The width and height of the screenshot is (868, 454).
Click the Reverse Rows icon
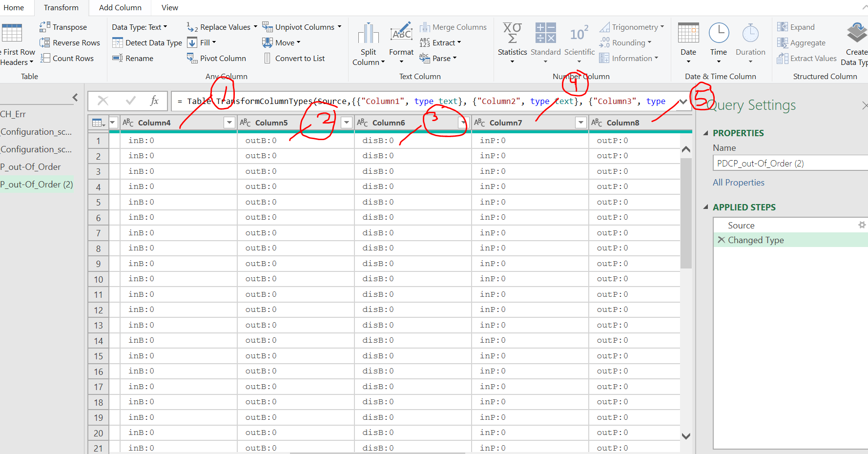point(70,42)
